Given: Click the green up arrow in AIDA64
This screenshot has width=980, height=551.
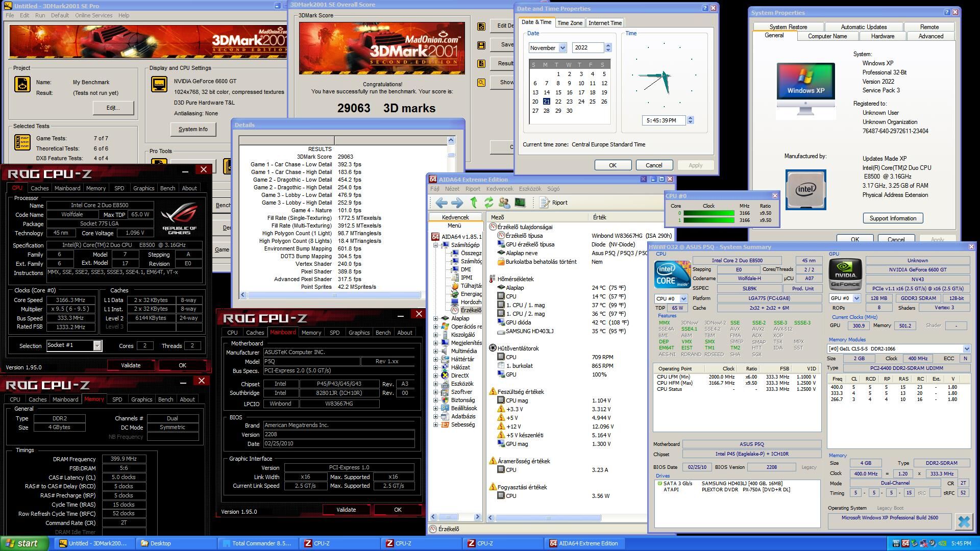Looking at the screenshot, I should 474,203.
